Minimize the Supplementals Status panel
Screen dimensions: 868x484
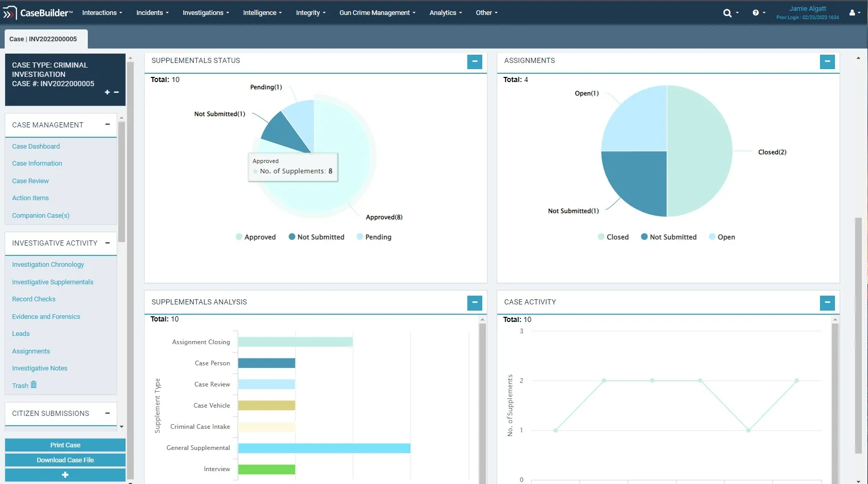pos(475,62)
